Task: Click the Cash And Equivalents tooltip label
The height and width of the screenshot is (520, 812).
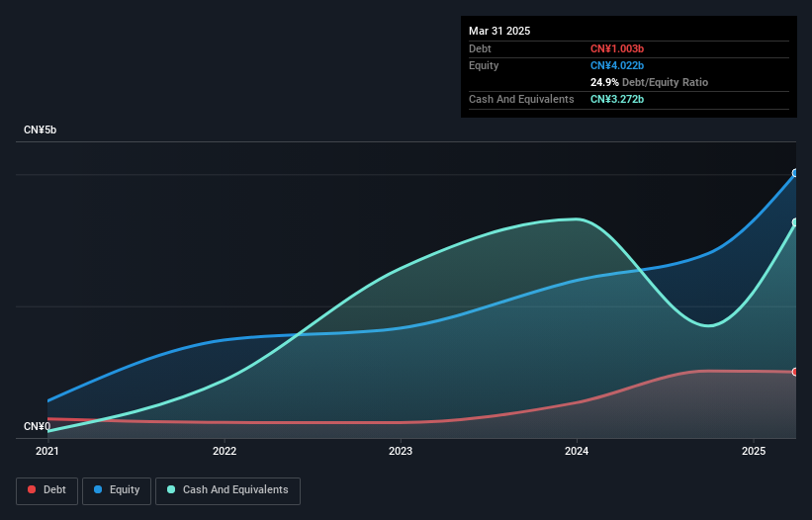Action: tap(521, 99)
